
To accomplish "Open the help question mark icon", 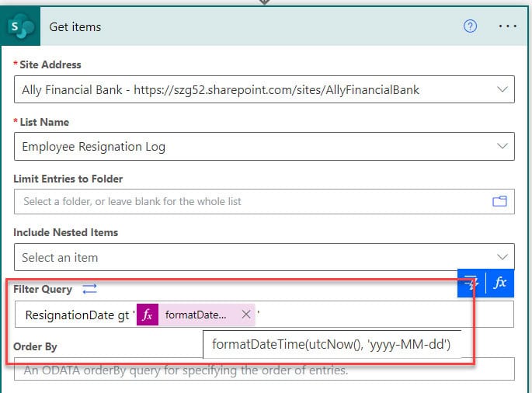I will pyautogui.click(x=470, y=26).
